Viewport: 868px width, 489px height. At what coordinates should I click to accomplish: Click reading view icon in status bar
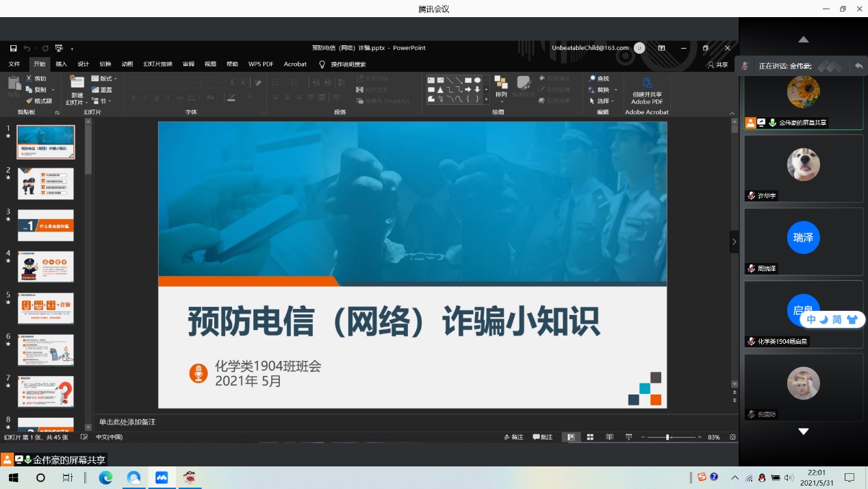coord(609,437)
